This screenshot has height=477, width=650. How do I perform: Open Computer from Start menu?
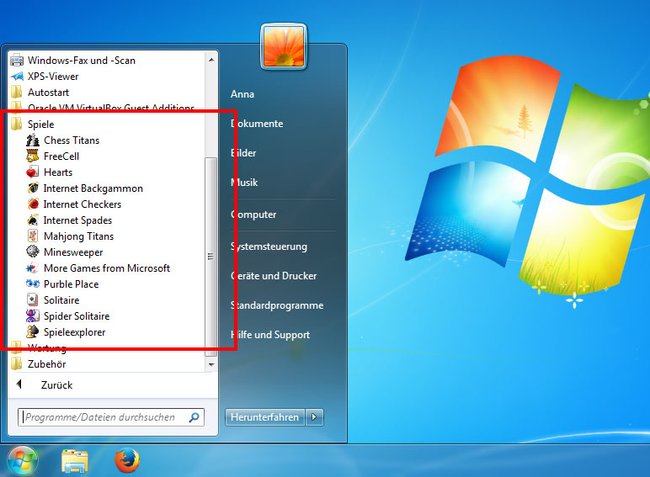(253, 215)
